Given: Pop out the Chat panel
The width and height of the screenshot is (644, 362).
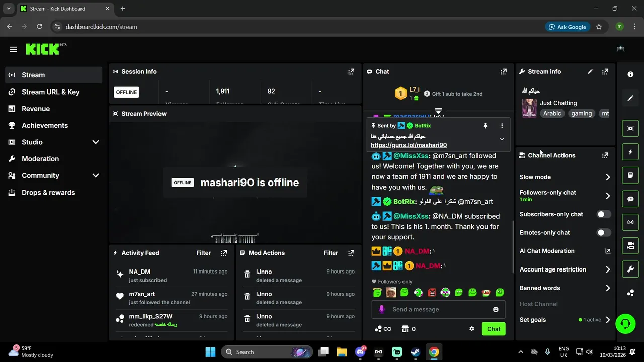Looking at the screenshot, I should [x=504, y=72].
